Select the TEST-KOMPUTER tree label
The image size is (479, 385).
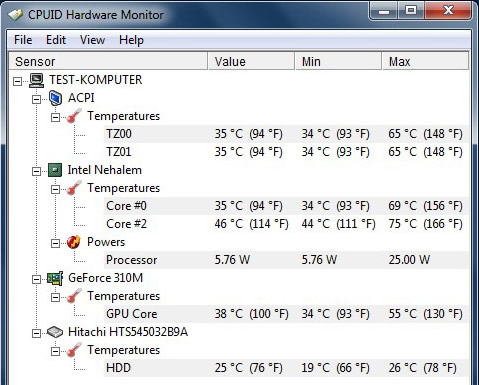coord(96,80)
